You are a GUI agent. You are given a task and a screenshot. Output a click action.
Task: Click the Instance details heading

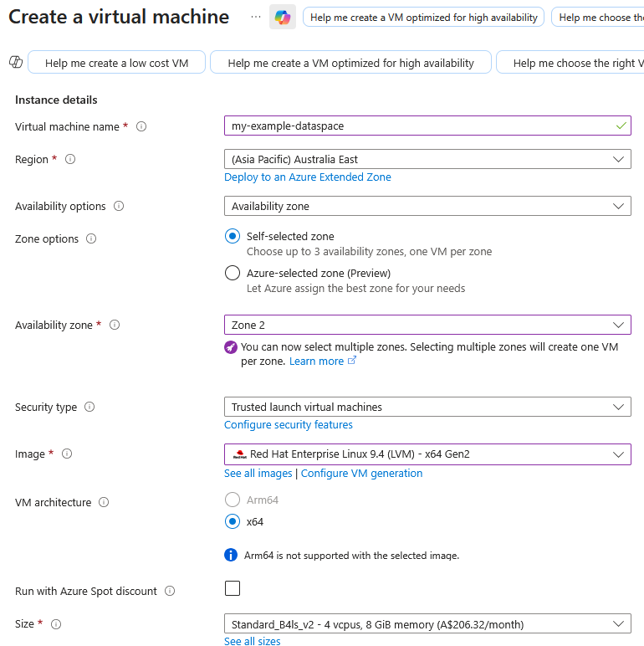[56, 100]
